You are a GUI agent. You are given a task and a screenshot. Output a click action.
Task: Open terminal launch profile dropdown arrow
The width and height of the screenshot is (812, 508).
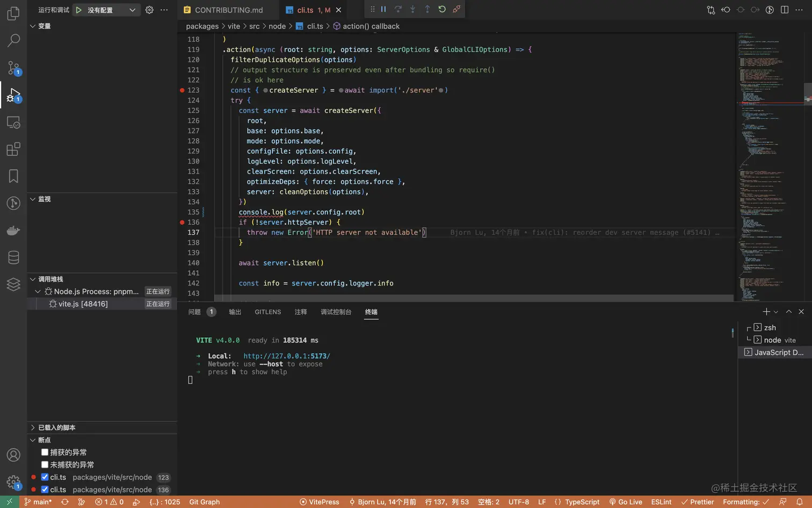pyautogui.click(x=776, y=312)
